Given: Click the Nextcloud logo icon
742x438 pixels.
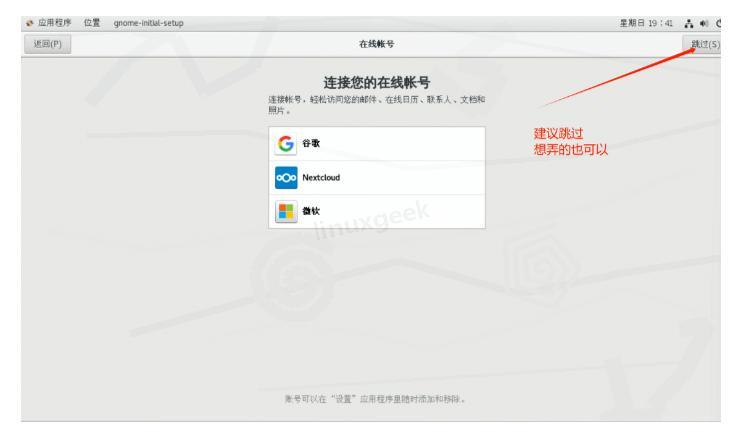Looking at the screenshot, I should pos(287,177).
